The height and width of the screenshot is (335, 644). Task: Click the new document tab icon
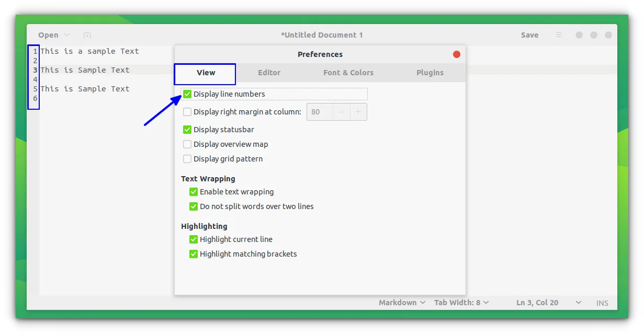(x=87, y=35)
